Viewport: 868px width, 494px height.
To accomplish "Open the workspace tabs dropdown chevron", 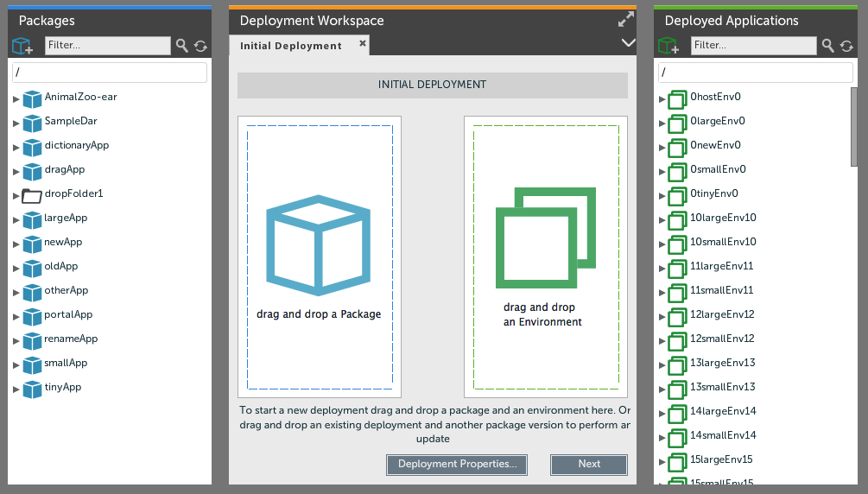I will (628, 42).
